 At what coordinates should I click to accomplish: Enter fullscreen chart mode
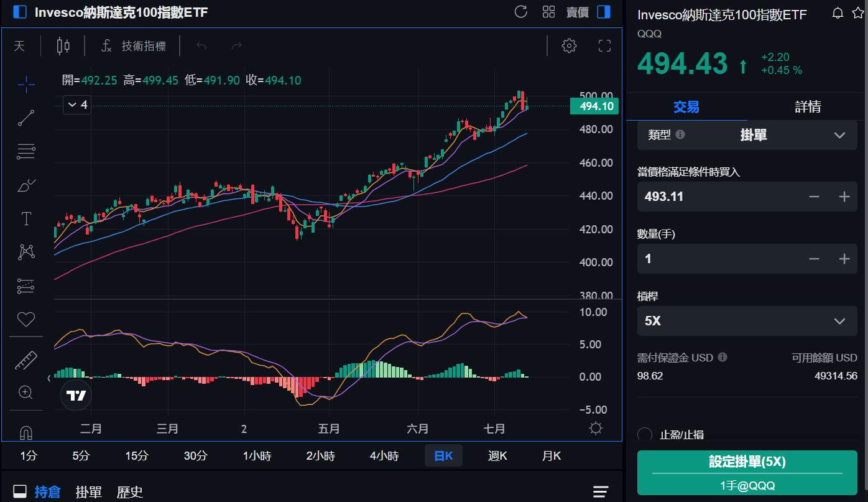[604, 45]
